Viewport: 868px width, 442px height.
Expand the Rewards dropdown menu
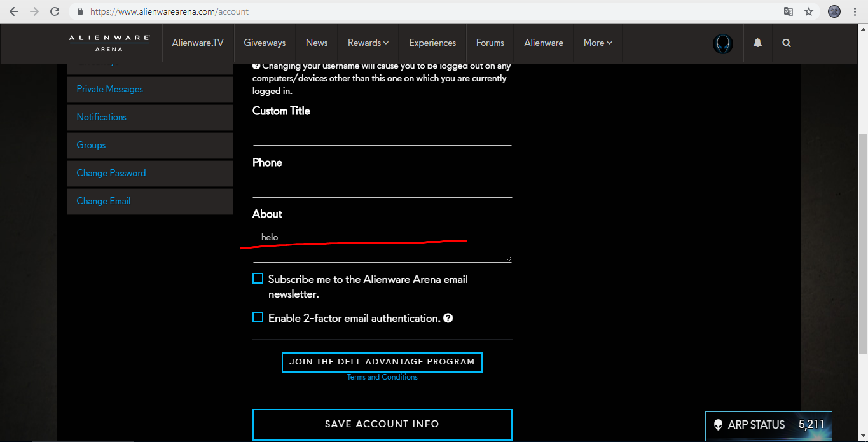point(368,43)
